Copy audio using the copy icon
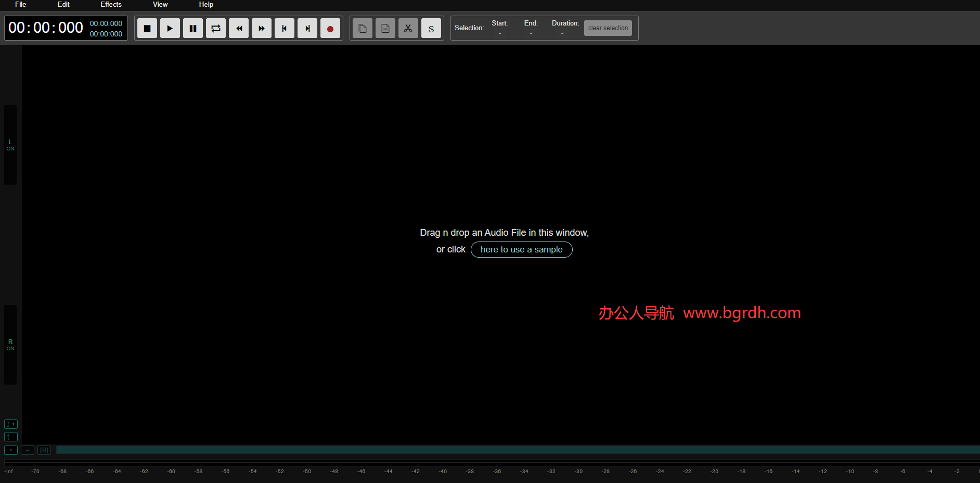The image size is (980, 483). click(x=362, y=28)
